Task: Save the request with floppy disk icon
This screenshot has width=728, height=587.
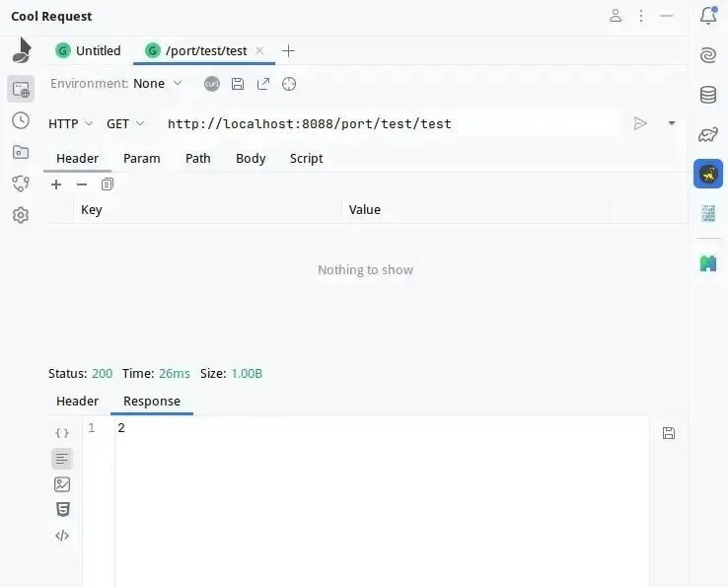Action: click(x=238, y=84)
